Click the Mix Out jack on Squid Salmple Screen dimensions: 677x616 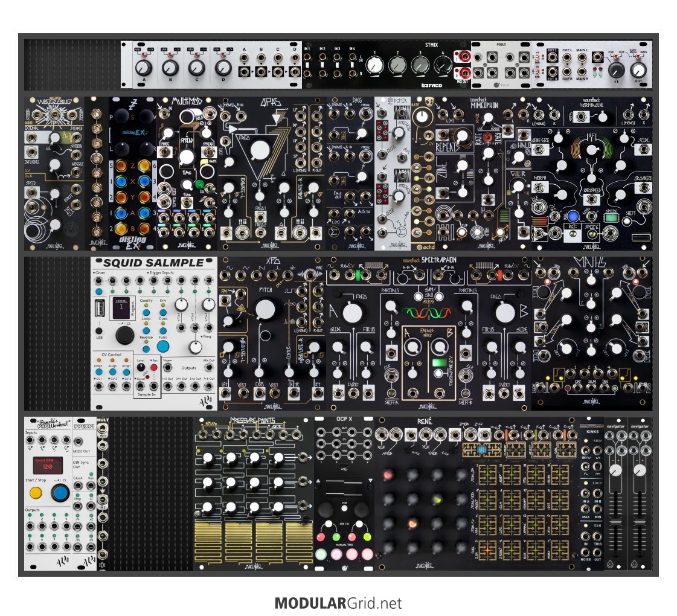209,368
